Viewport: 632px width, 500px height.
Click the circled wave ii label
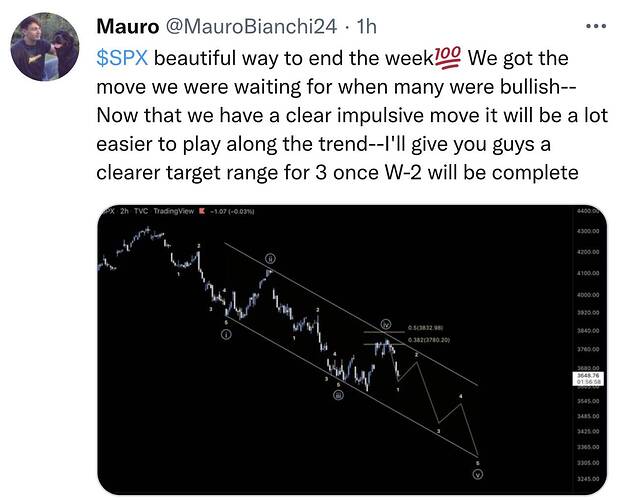(270, 258)
